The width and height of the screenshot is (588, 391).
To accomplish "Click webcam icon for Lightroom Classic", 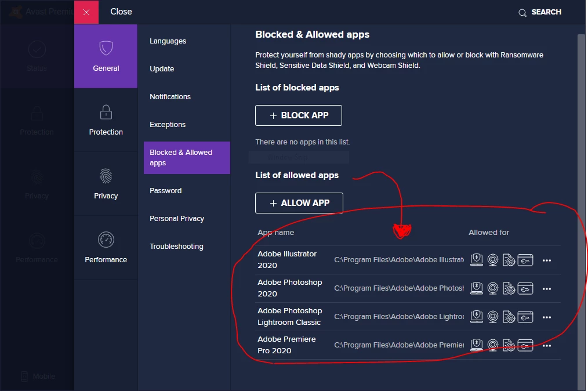I will [x=493, y=317].
